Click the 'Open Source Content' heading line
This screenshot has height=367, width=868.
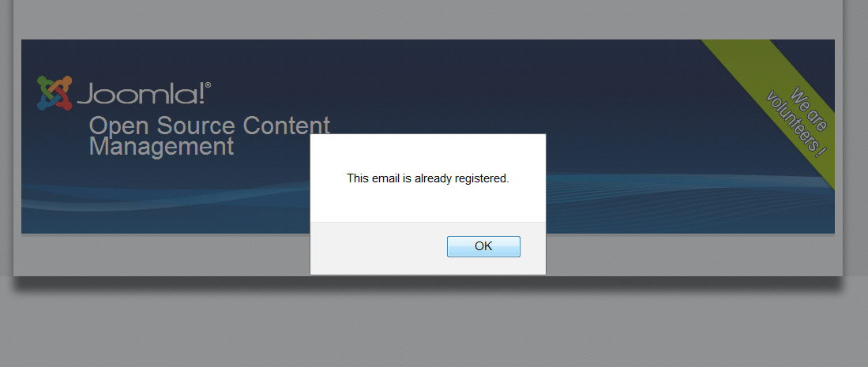click(209, 125)
